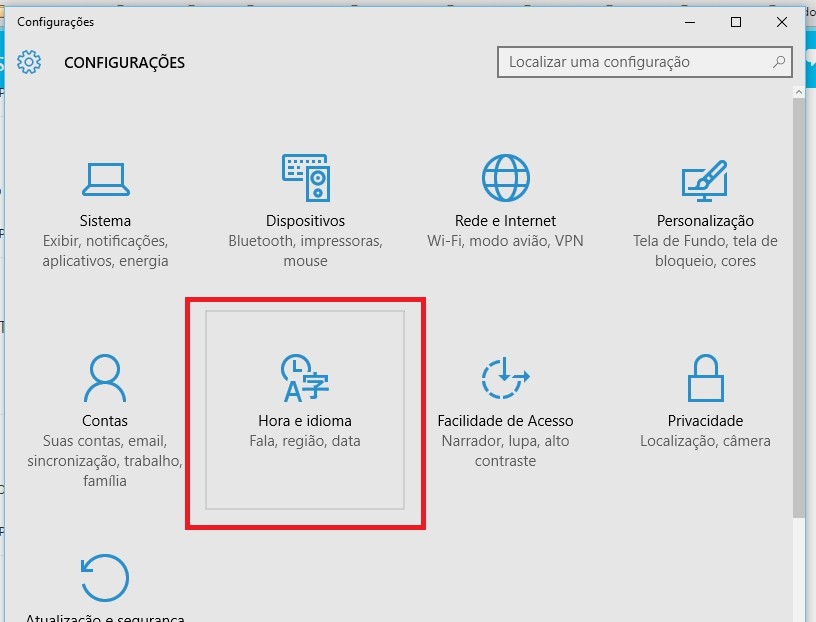Click the Contas label
Screen dimensions: 816x622
coord(105,421)
